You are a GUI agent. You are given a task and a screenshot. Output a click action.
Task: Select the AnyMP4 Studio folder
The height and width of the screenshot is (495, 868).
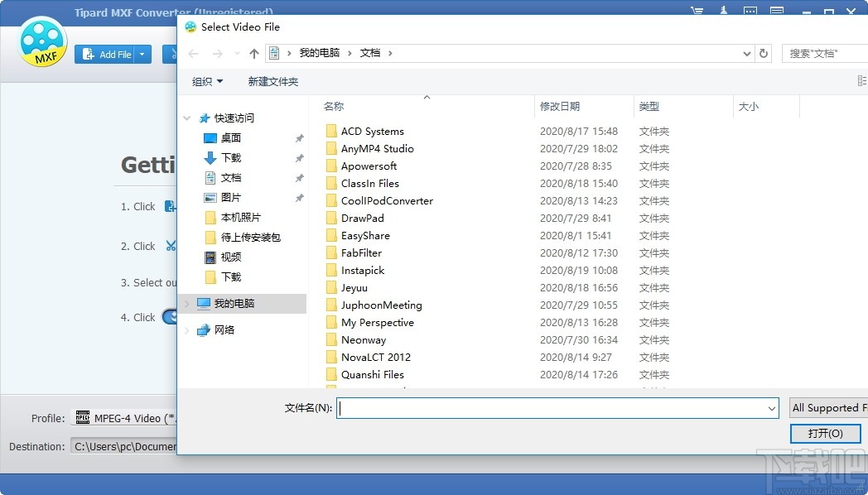pyautogui.click(x=378, y=148)
